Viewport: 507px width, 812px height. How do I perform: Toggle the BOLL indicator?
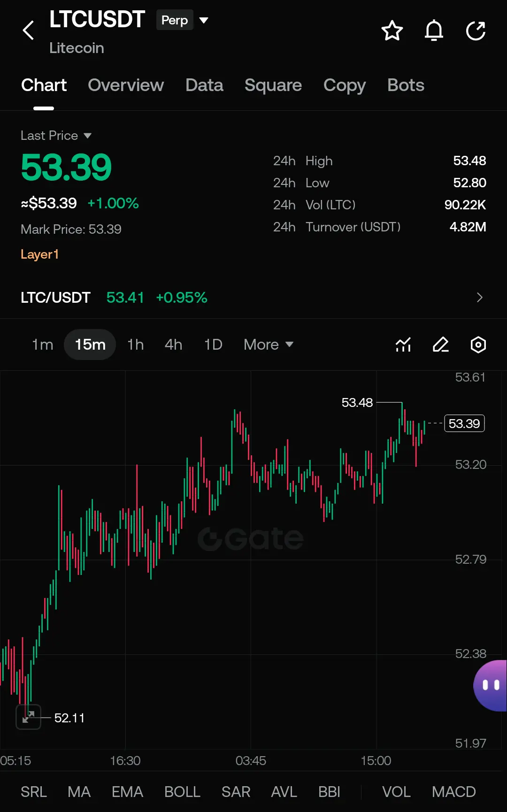click(x=182, y=792)
